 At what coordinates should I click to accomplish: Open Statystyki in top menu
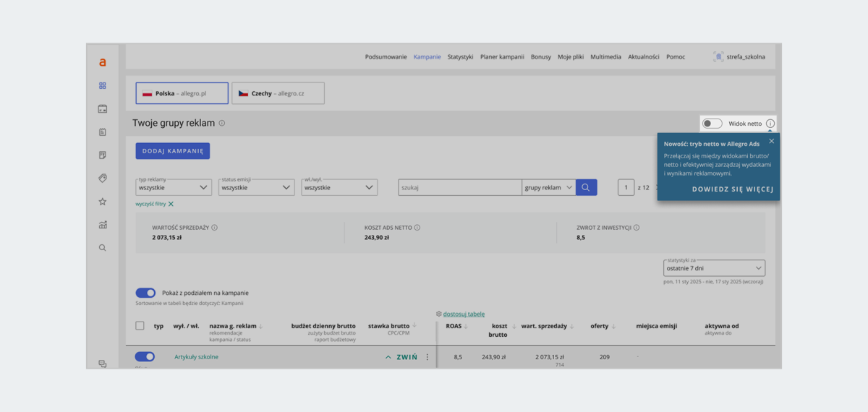coord(460,57)
